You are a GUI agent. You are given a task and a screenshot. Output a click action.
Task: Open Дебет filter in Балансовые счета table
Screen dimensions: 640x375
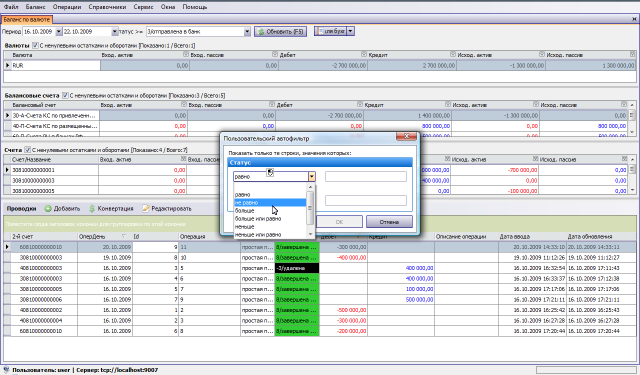pos(360,104)
